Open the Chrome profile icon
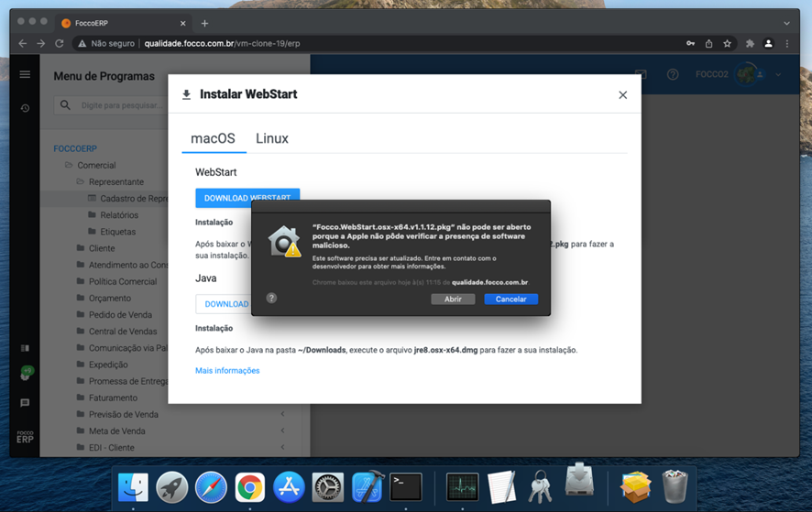This screenshot has height=512, width=812. click(769, 43)
